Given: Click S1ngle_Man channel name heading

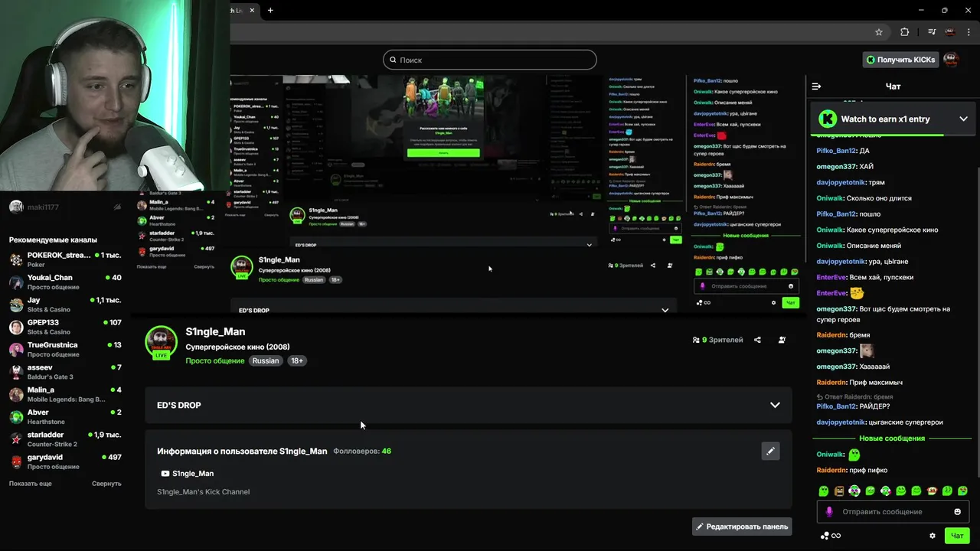Looking at the screenshot, I should coord(215,331).
